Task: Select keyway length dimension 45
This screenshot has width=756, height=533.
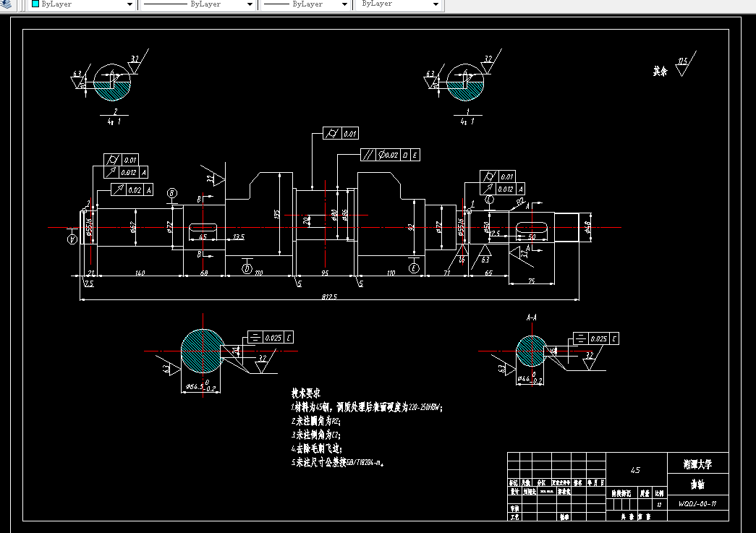Action: [203, 236]
